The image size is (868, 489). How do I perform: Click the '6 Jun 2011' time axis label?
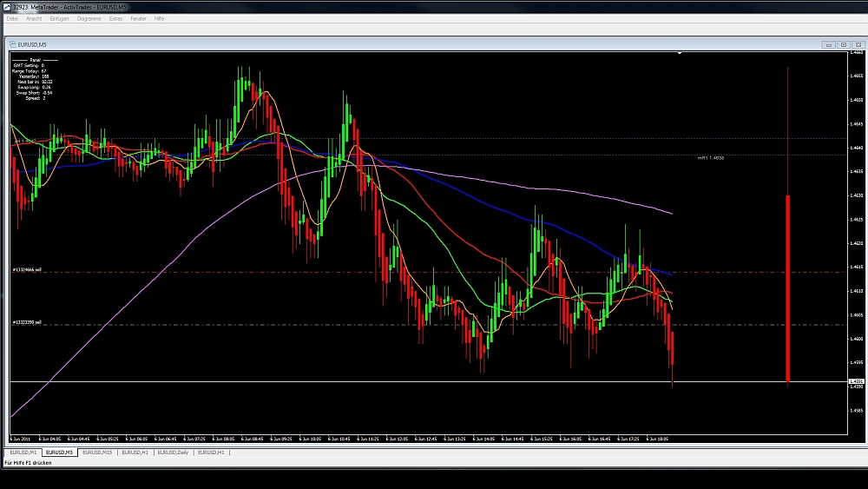pyautogui.click(x=20, y=439)
